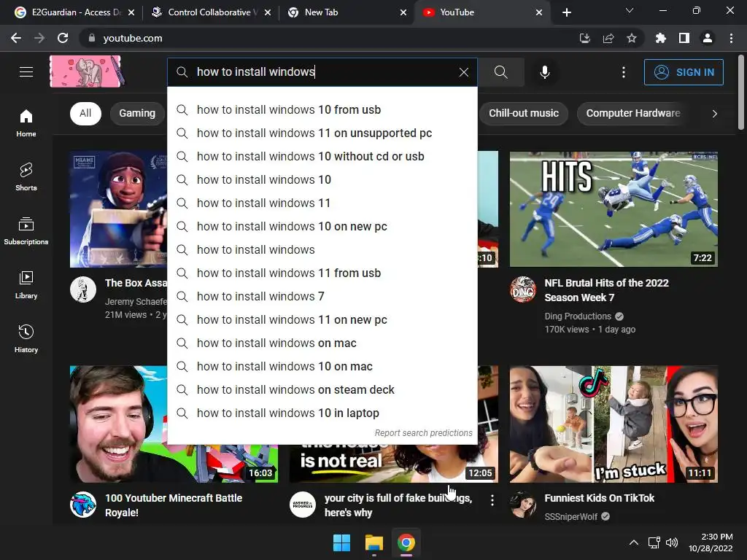Screen dimensions: 747x560
Task: Reload the page
Action: click(63, 38)
